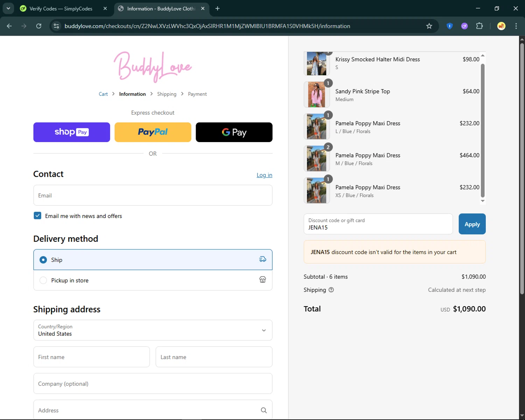Open the purple circular extension icon
This screenshot has height=420, width=525.
pyautogui.click(x=464, y=26)
